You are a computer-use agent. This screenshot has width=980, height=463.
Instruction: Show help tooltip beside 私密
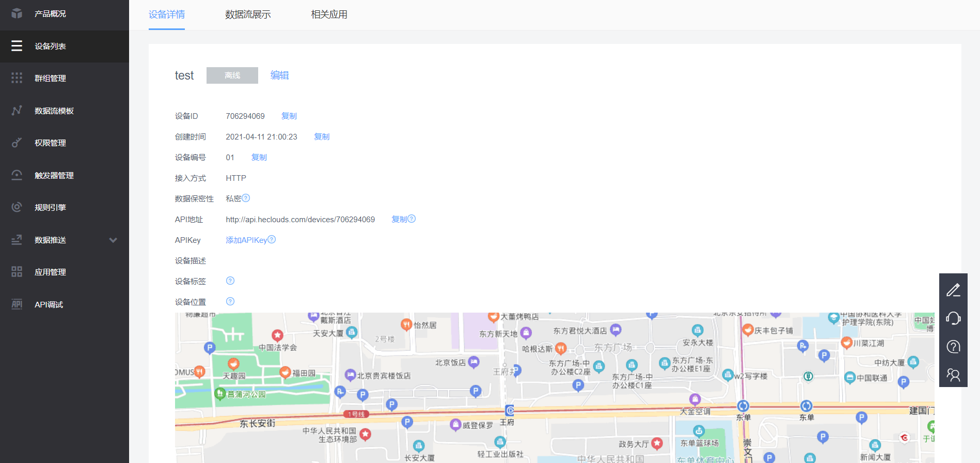pos(246,198)
